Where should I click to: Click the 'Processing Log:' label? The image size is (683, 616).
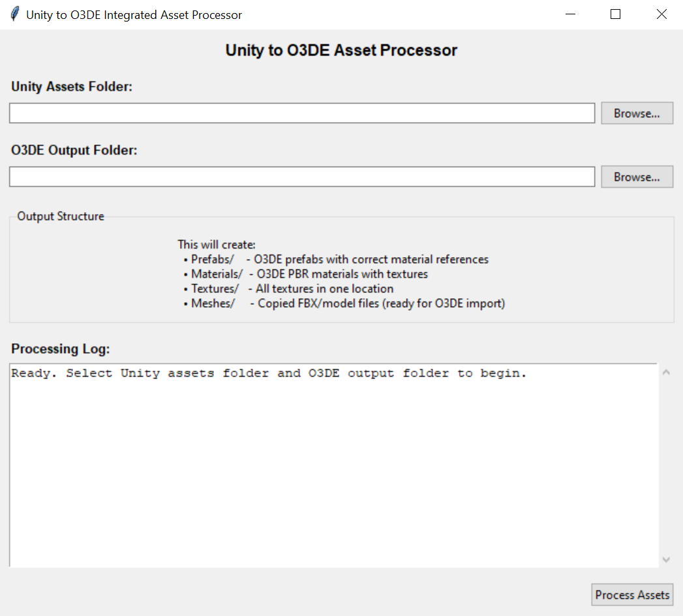coord(61,349)
